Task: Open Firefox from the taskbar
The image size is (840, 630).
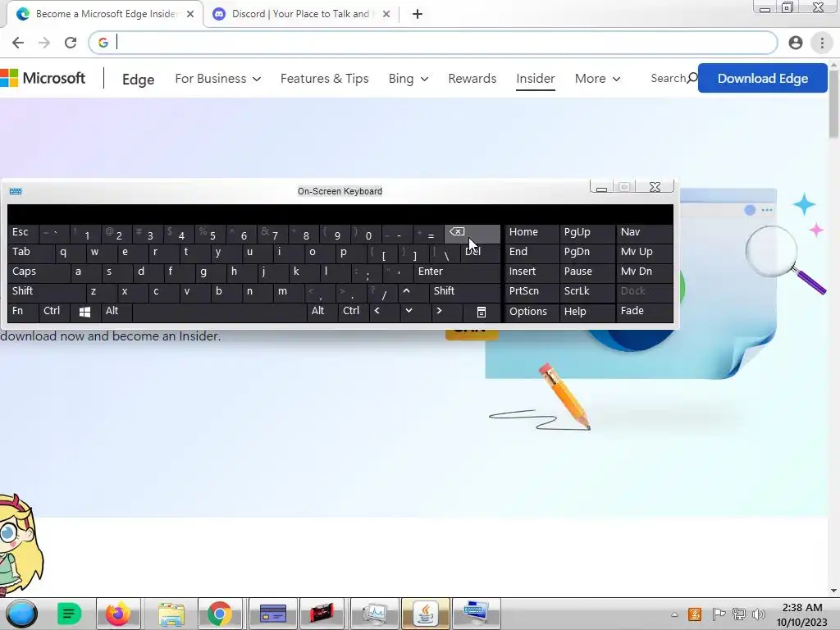Action: pos(118,614)
